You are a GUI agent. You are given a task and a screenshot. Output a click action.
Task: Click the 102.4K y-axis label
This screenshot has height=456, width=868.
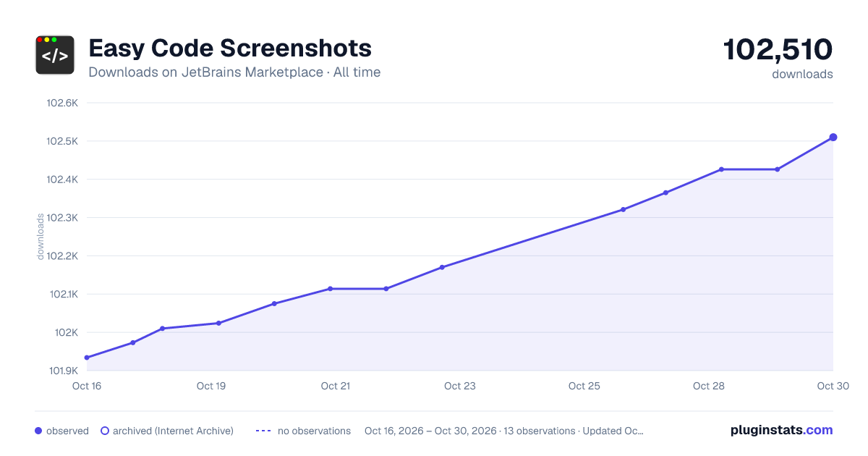point(62,180)
